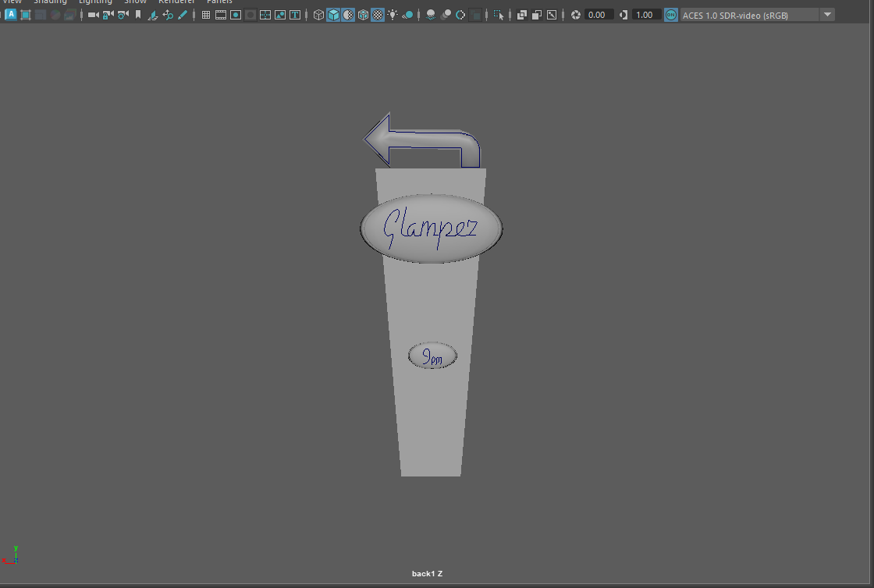Open Camera Attributes icon with gear
Viewport: 874px width, 588px height.
(123, 15)
